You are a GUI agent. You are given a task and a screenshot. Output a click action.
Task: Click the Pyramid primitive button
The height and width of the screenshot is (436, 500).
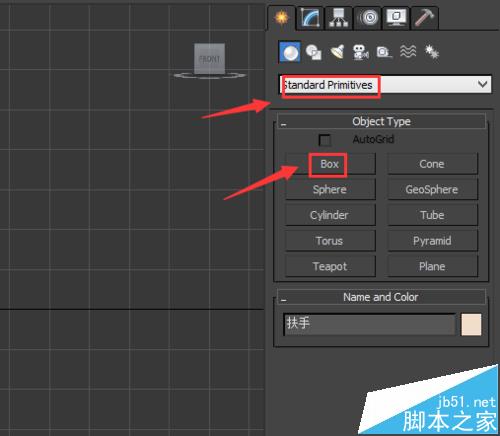(433, 241)
